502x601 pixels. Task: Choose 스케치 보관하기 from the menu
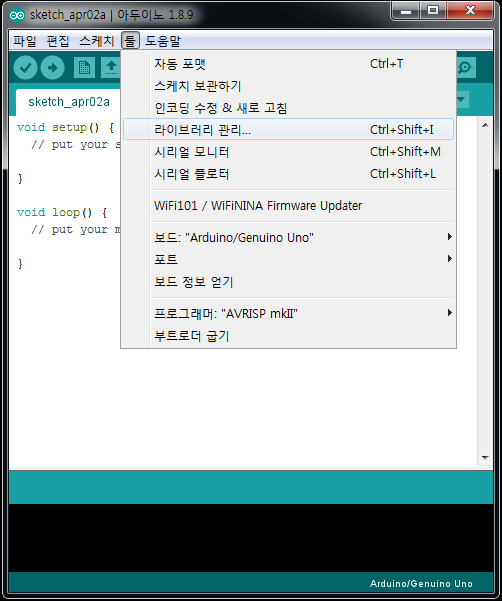tap(288, 86)
